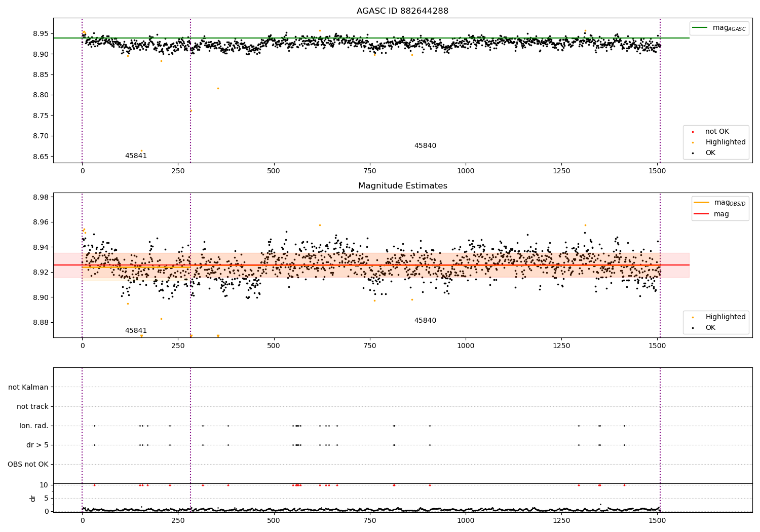Image resolution: width=760 pixels, height=532 pixels.
Task: Click 'OK' entry in middle plot legend
Action: [x=710, y=328]
